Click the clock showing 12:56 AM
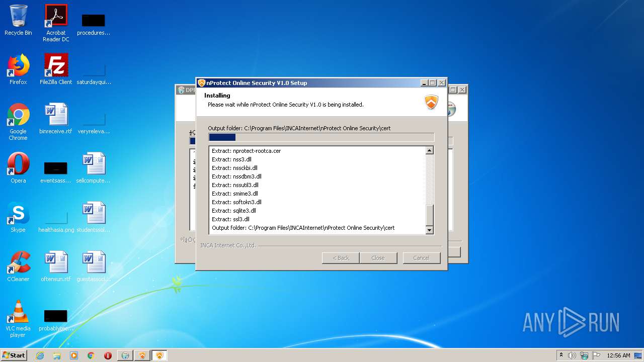Viewport: 644px width, 362px height. point(618,355)
